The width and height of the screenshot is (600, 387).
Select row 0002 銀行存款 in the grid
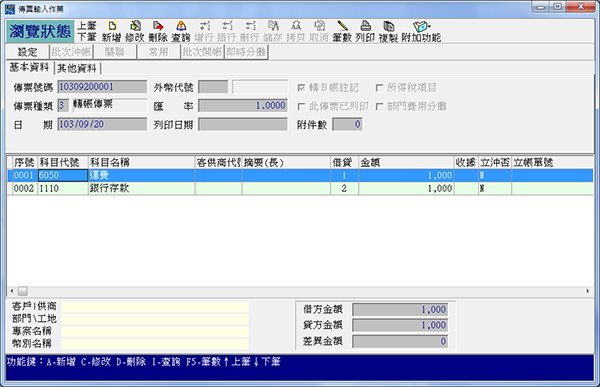point(300,188)
